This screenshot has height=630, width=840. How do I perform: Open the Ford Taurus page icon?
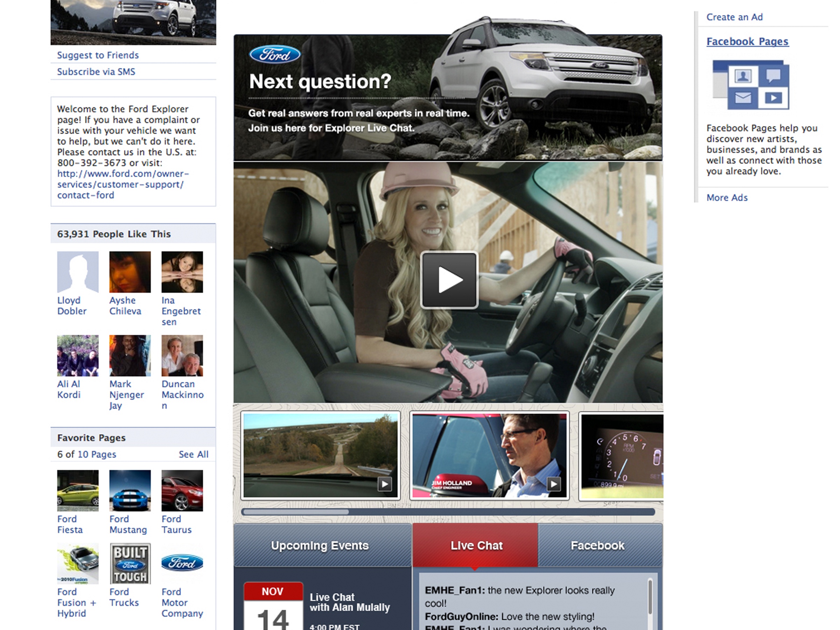[182, 491]
